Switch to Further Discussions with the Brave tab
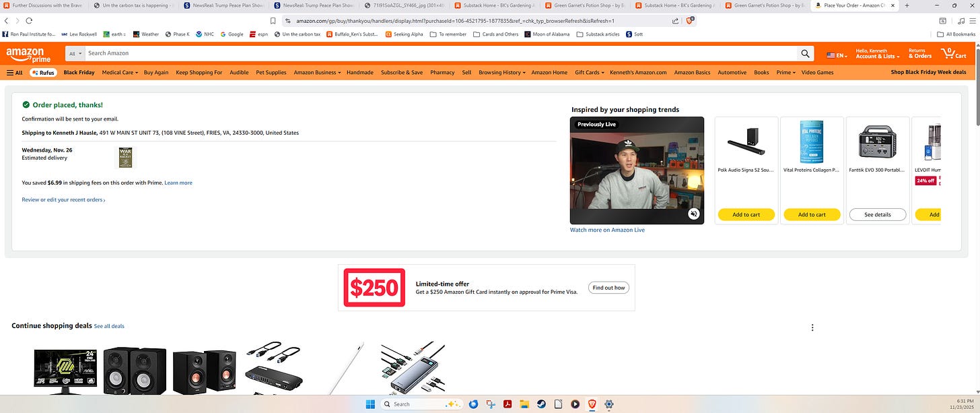This screenshot has width=980, height=413. pyautogui.click(x=44, y=5)
